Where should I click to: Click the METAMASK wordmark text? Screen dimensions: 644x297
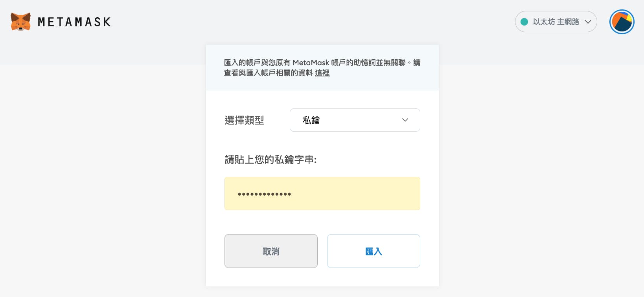click(x=74, y=22)
